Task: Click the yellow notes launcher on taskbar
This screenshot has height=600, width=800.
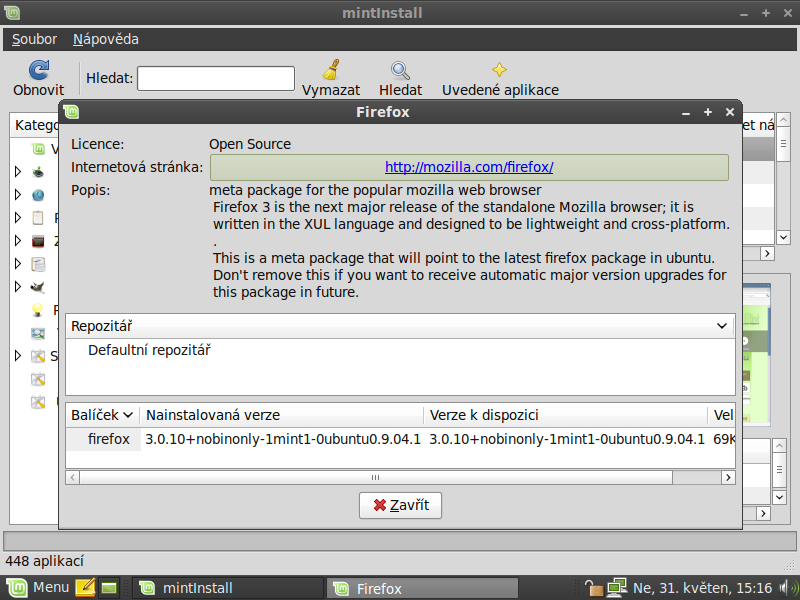Action: [85, 588]
